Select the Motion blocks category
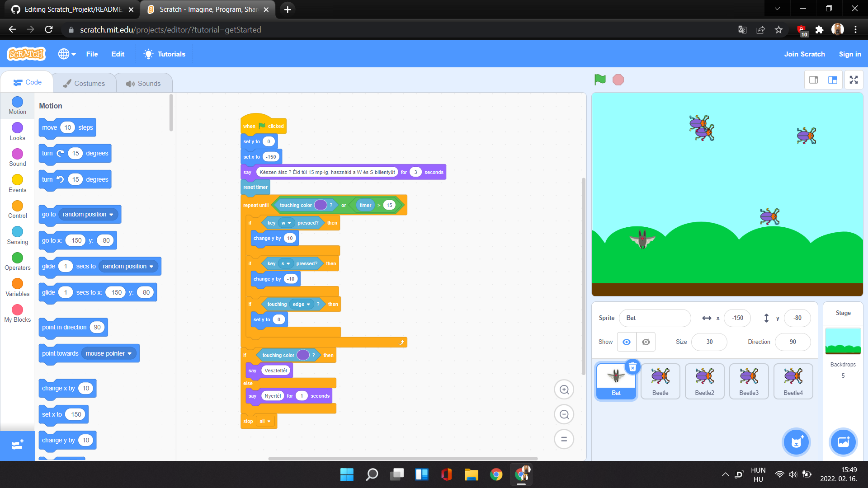 (17, 105)
